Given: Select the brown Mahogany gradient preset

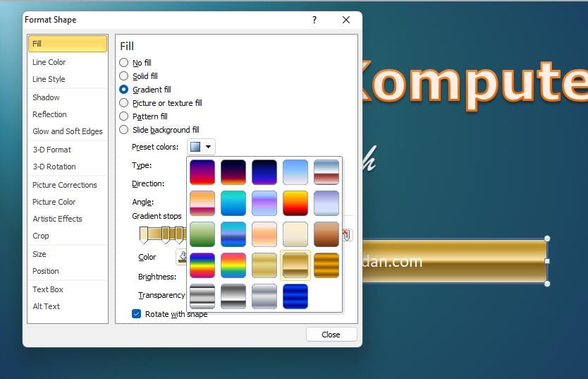Looking at the screenshot, I should pyautogui.click(x=326, y=234).
